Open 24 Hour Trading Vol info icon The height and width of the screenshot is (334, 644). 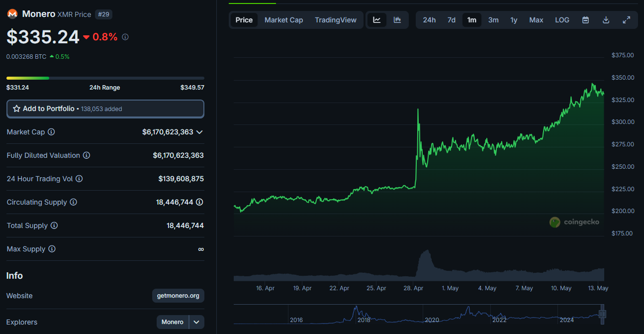pyautogui.click(x=79, y=179)
